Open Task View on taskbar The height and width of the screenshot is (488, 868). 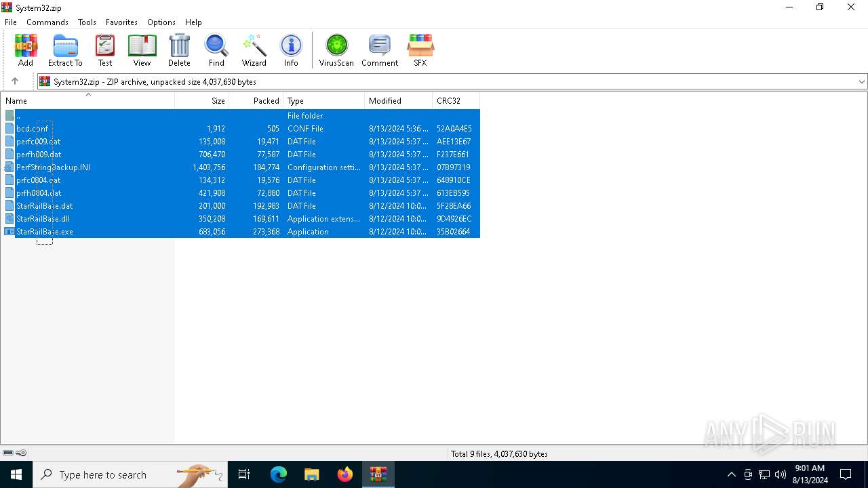244,474
